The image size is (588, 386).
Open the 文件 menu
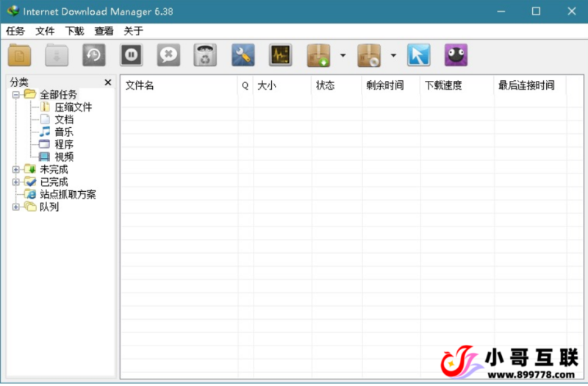pyautogui.click(x=45, y=31)
